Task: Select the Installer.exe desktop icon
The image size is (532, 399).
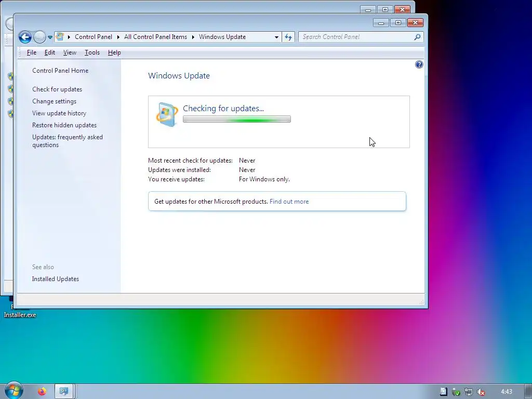Action: click(x=20, y=315)
